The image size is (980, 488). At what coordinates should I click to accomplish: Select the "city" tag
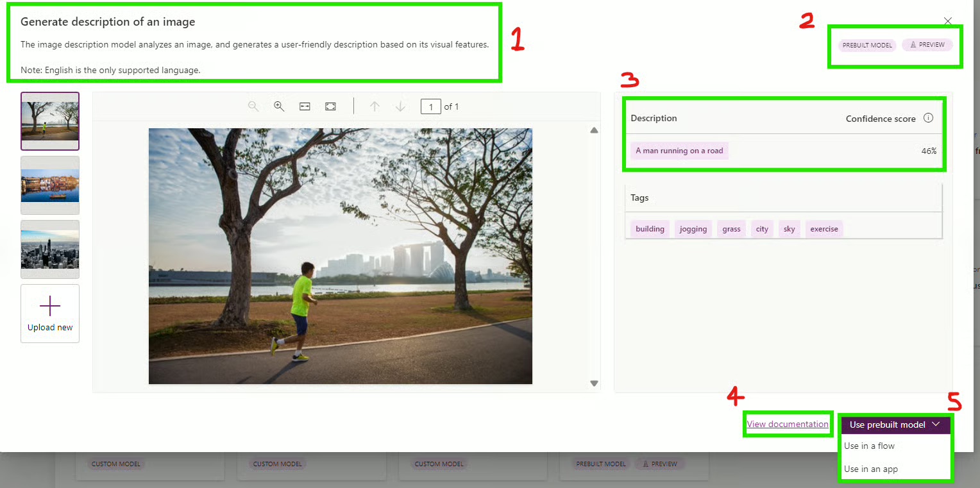pos(762,229)
